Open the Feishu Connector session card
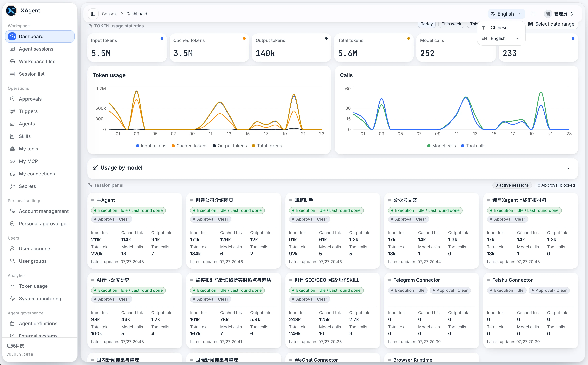The image size is (588, 365). coord(531,311)
